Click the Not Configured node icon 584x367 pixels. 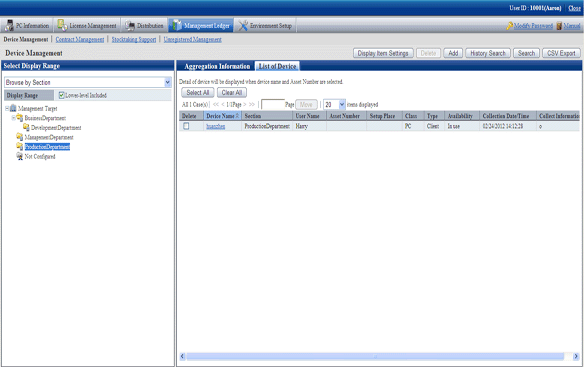[20, 156]
